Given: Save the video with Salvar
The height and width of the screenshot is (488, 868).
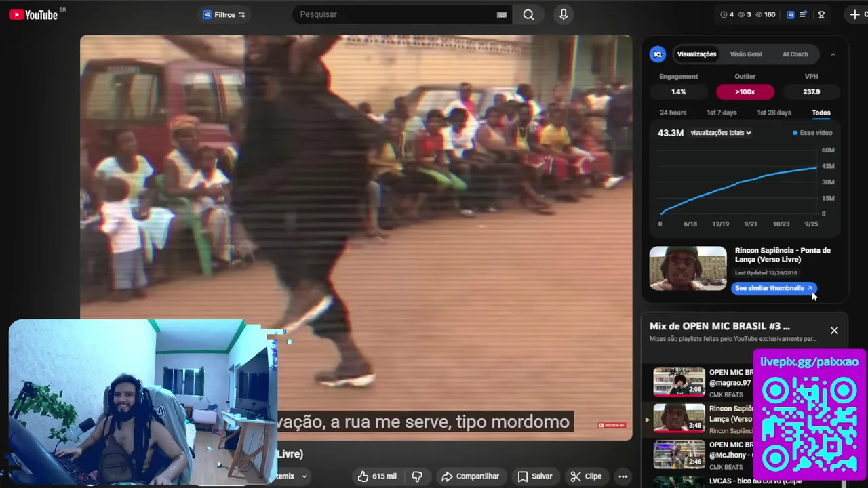Looking at the screenshot, I should click(535, 476).
